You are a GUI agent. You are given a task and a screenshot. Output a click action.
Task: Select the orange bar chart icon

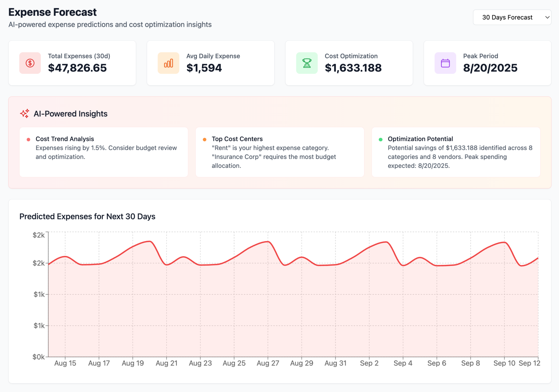tap(168, 63)
